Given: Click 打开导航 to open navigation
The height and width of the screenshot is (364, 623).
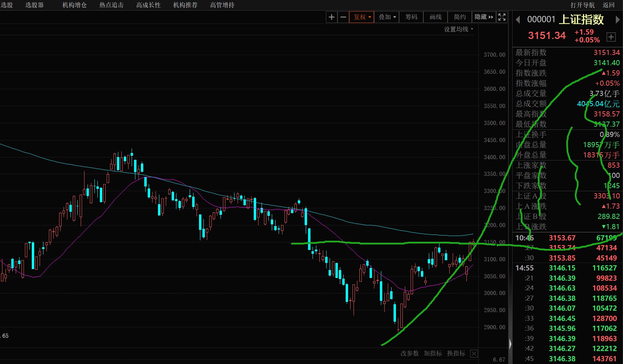Looking at the screenshot, I should coord(583,5).
